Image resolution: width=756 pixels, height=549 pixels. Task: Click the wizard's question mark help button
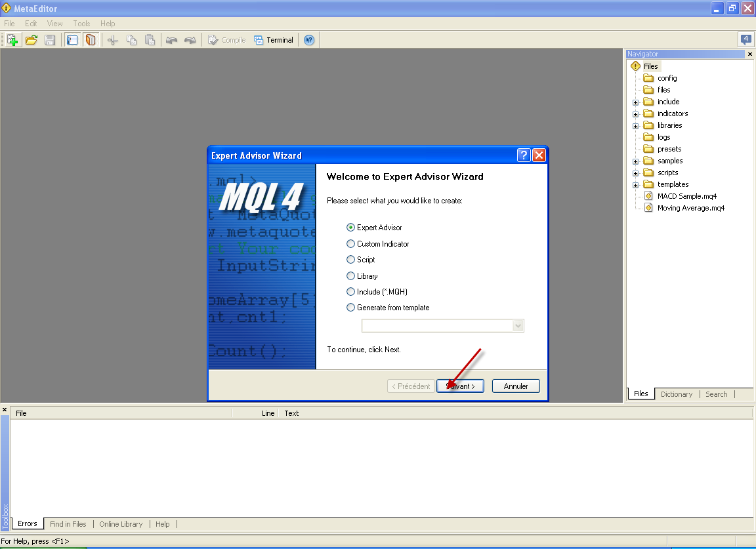pyautogui.click(x=524, y=155)
